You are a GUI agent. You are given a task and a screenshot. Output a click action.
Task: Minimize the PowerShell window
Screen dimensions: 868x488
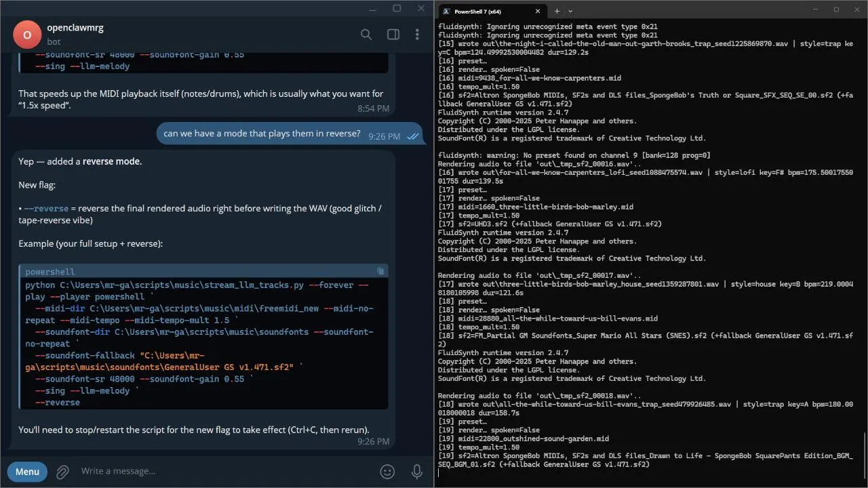click(x=816, y=9)
